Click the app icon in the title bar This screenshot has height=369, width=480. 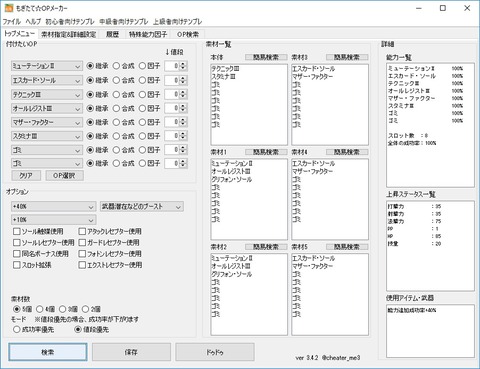click(9, 8)
